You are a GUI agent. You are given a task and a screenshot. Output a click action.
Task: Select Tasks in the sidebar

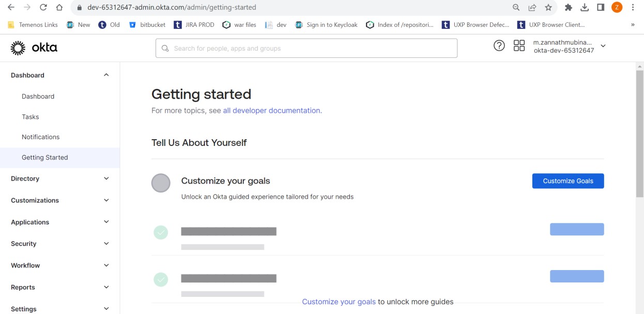30,117
